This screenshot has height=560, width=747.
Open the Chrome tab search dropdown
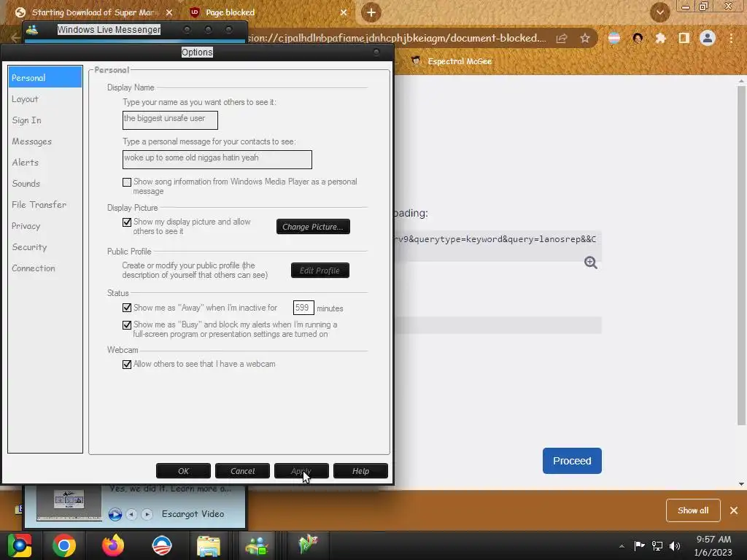pyautogui.click(x=659, y=12)
